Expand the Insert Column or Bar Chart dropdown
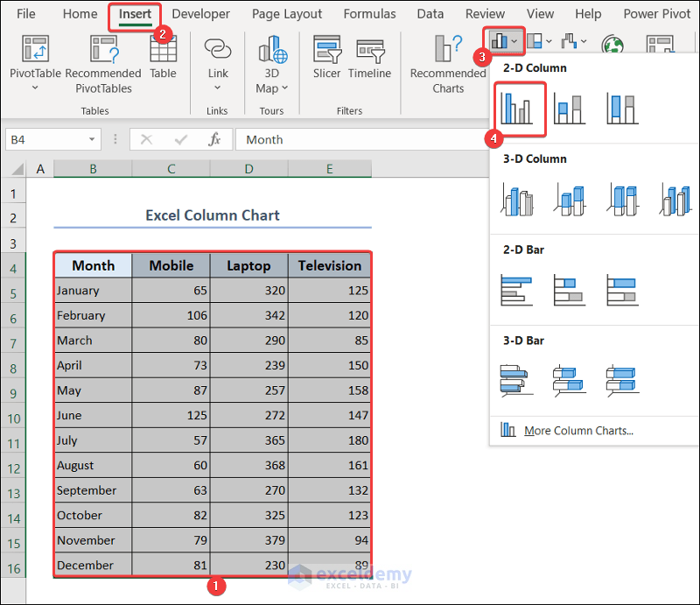The height and width of the screenshot is (605, 700). click(514, 41)
